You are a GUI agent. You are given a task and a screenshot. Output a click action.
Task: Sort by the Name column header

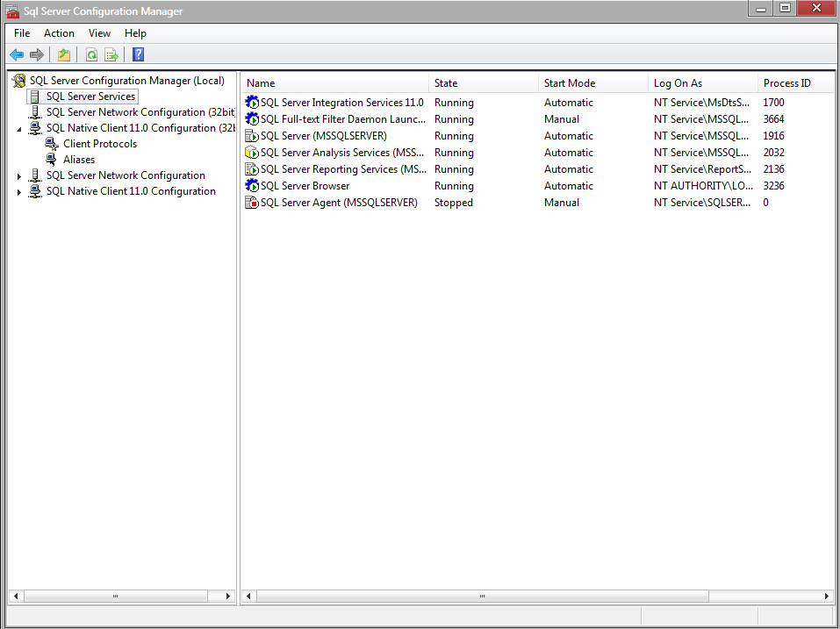coord(334,83)
